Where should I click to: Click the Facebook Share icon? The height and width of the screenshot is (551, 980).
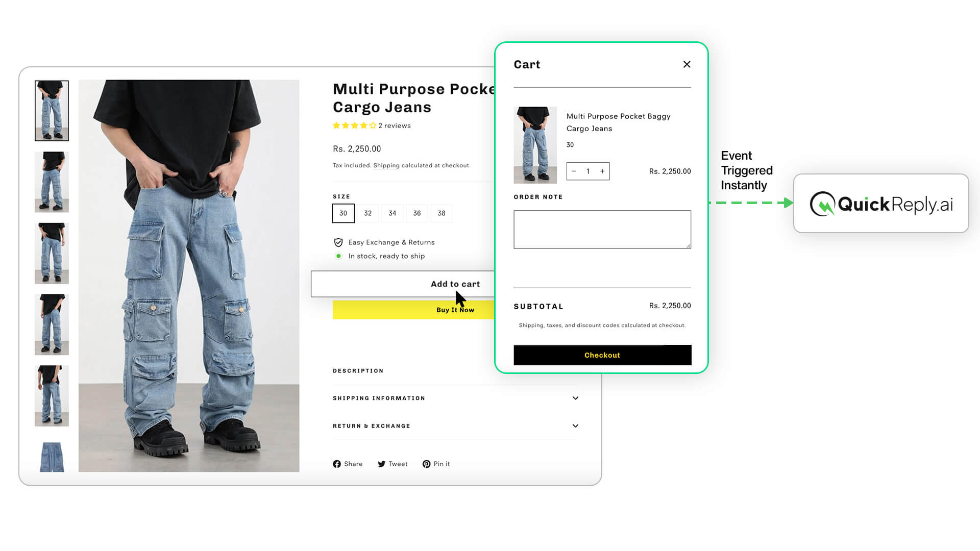337,464
